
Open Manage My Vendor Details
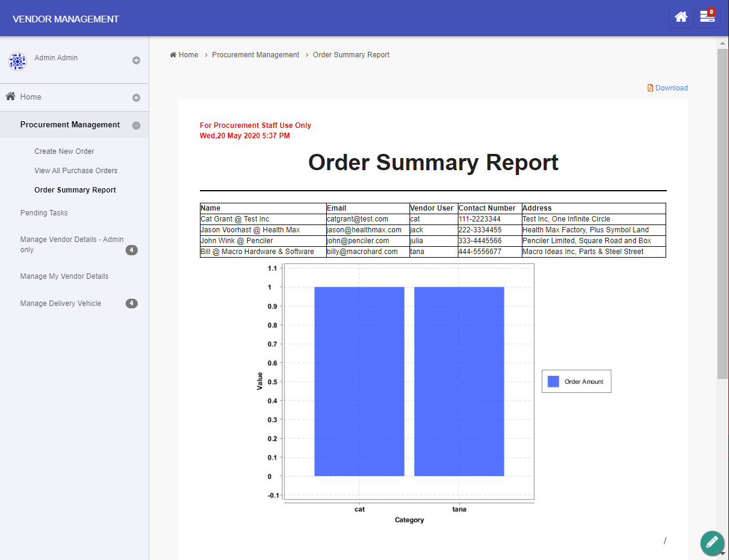[64, 276]
